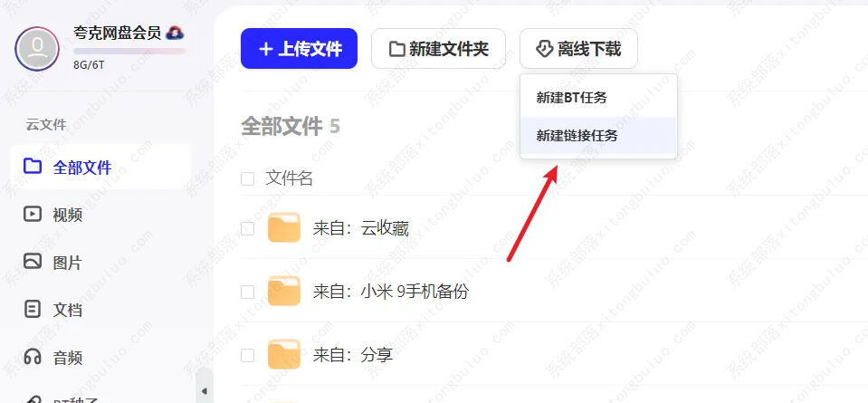Open the 来自：云收藏 folder icon

284,227
